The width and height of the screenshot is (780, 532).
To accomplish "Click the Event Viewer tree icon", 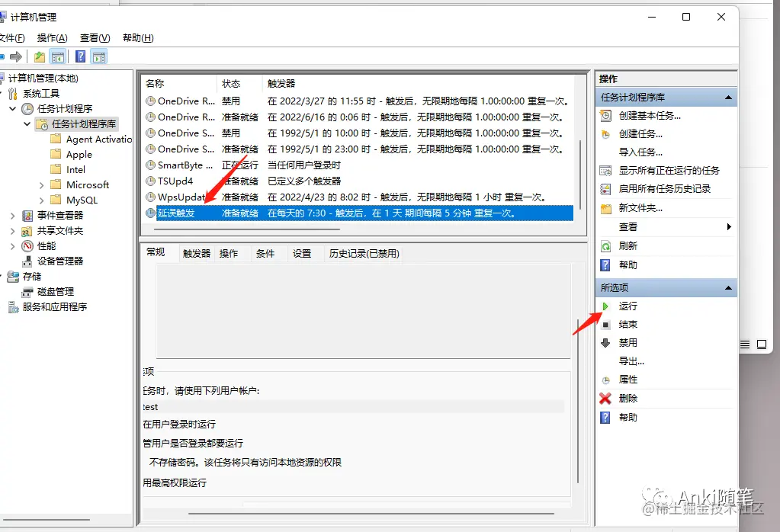I will tap(27, 216).
